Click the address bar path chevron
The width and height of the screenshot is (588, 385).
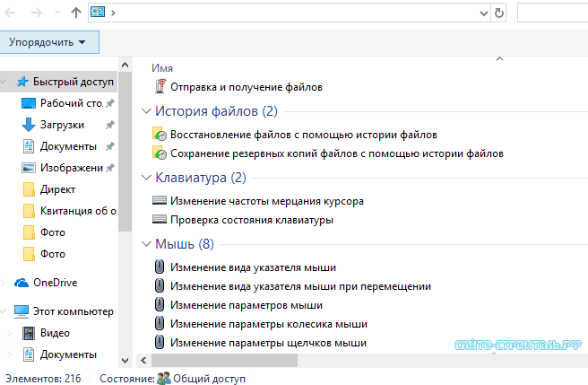113,13
